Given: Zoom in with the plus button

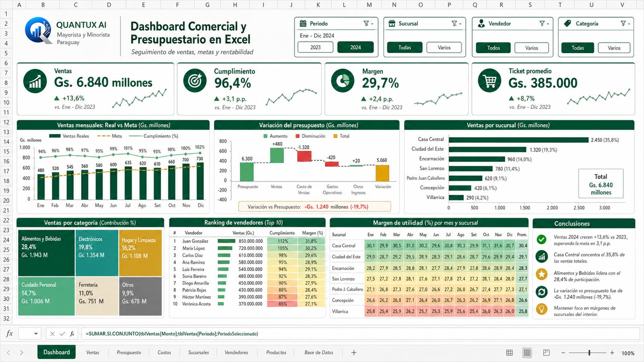Looking at the screenshot, I should pyautogui.click(x=612, y=353).
